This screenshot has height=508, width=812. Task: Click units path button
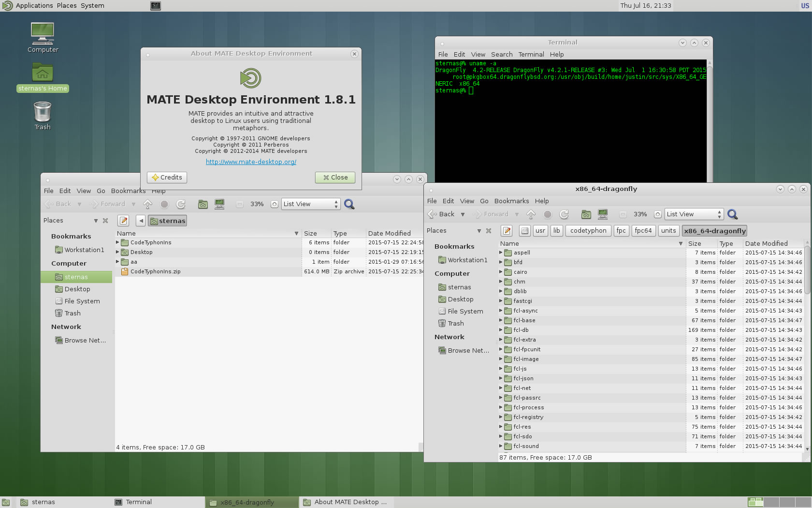coord(668,231)
